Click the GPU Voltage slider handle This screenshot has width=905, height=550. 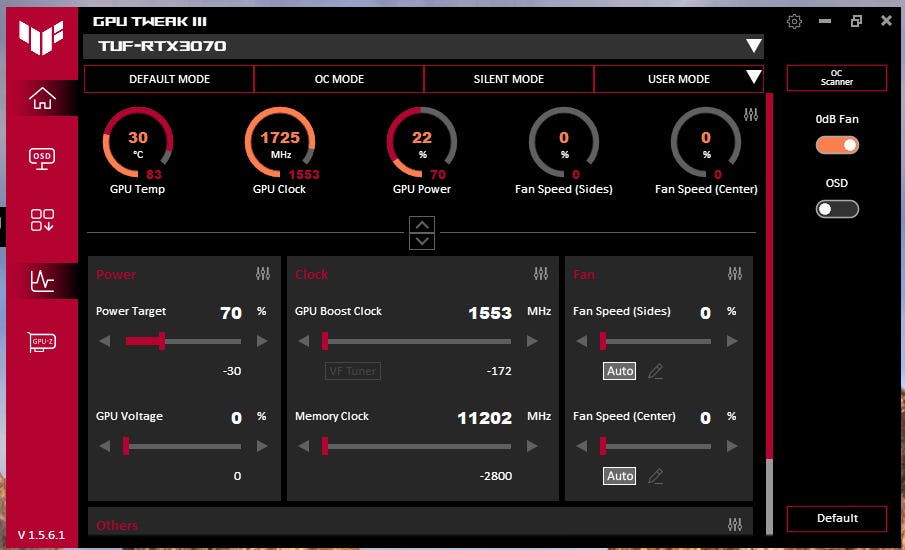(x=126, y=446)
